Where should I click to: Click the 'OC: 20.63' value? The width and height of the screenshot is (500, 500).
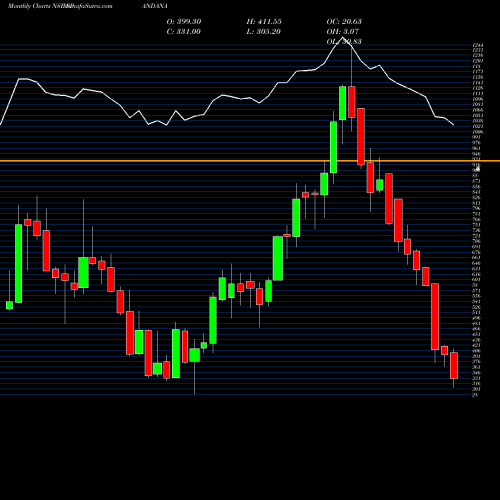click(x=344, y=21)
